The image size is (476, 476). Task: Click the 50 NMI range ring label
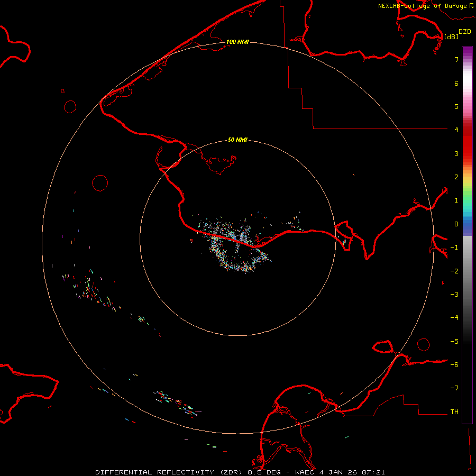[x=237, y=140]
